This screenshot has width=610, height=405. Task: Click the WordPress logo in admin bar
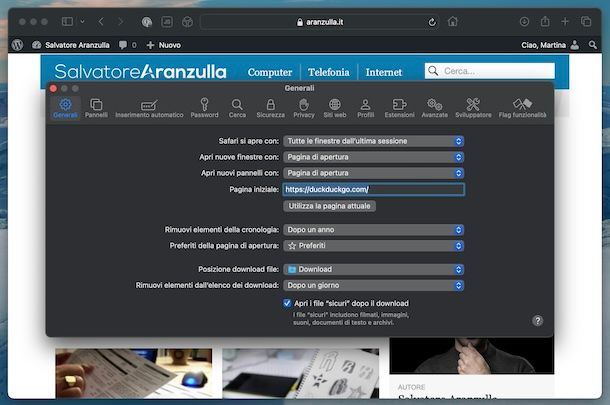pos(18,45)
